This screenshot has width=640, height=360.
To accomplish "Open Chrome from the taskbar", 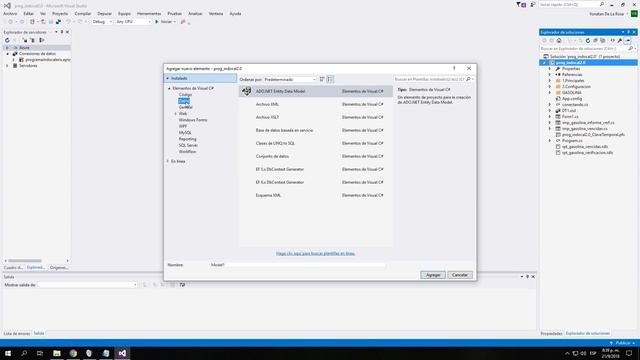I will [x=73, y=353].
